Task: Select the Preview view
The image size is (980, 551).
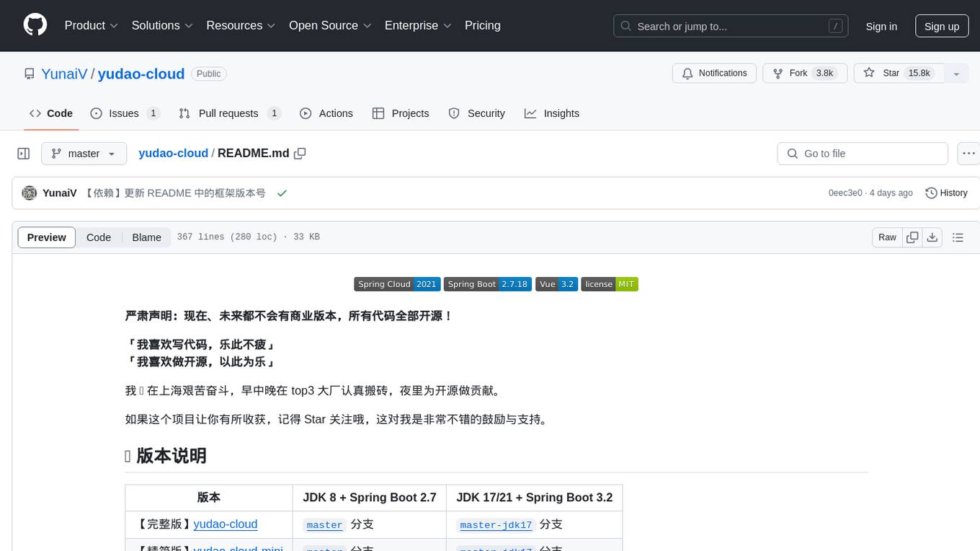Action: pyautogui.click(x=47, y=237)
